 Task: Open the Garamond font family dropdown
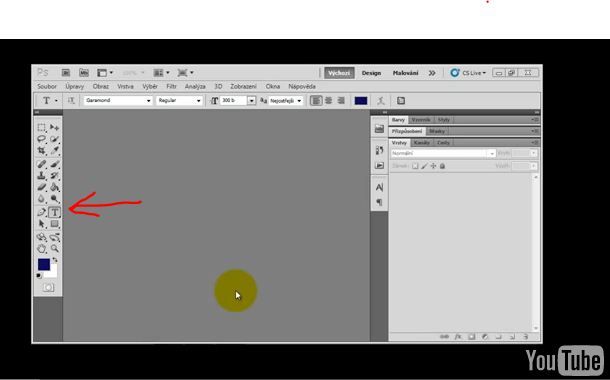pyautogui.click(x=118, y=100)
